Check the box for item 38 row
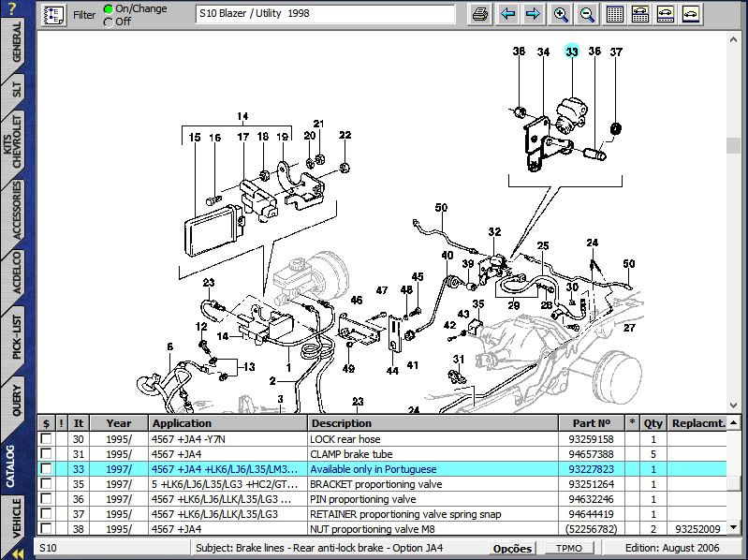 46,528
